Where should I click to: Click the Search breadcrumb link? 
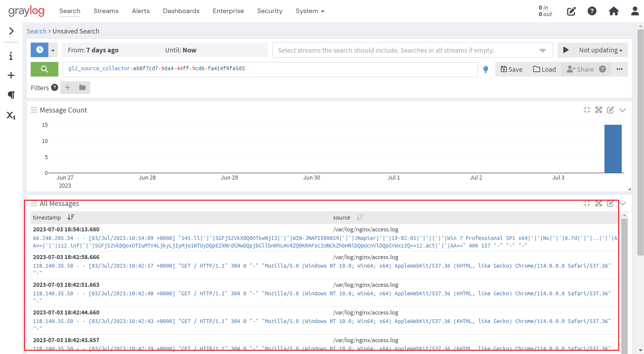36,31
